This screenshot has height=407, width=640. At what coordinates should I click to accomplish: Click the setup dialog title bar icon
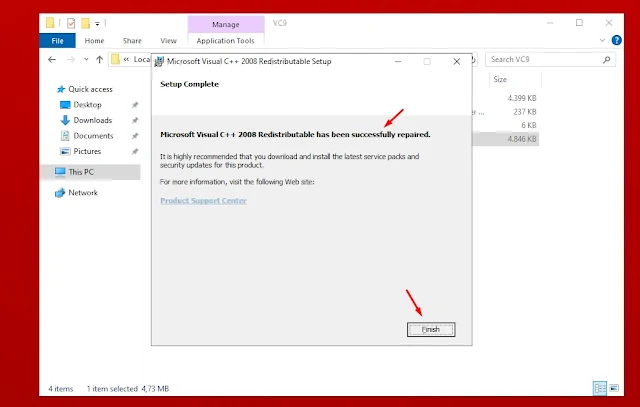point(159,62)
